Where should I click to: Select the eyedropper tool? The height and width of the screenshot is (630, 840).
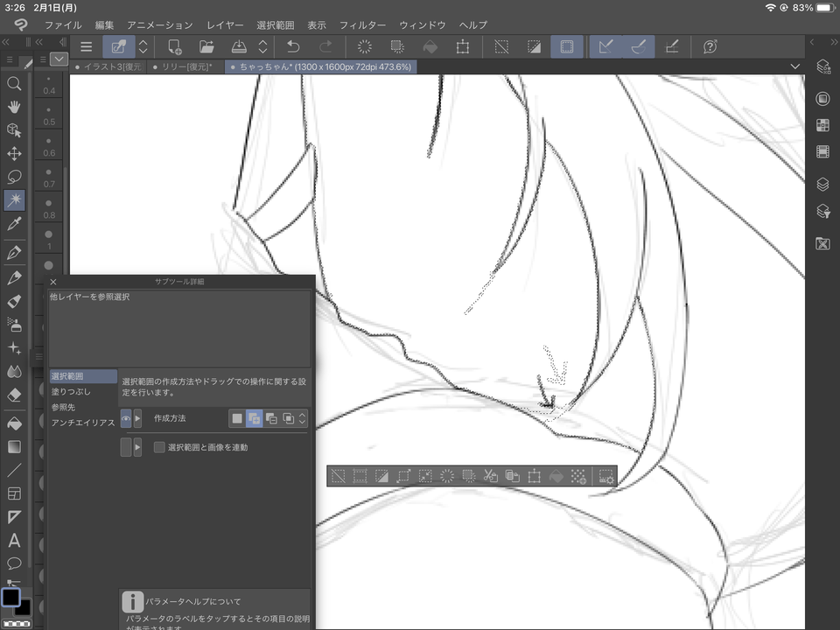click(15, 224)
